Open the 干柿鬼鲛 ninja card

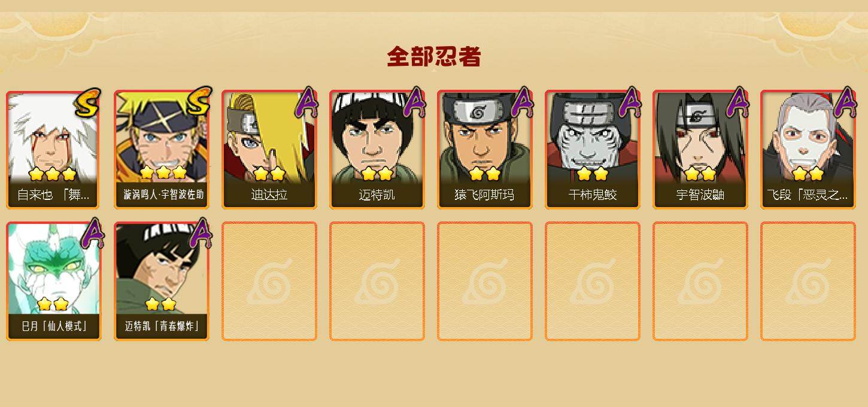[593, 150]
